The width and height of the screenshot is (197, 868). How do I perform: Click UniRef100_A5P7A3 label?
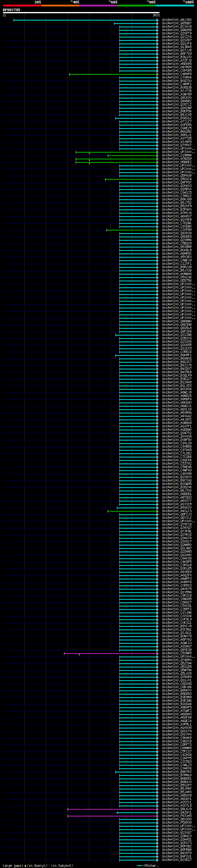177,640
